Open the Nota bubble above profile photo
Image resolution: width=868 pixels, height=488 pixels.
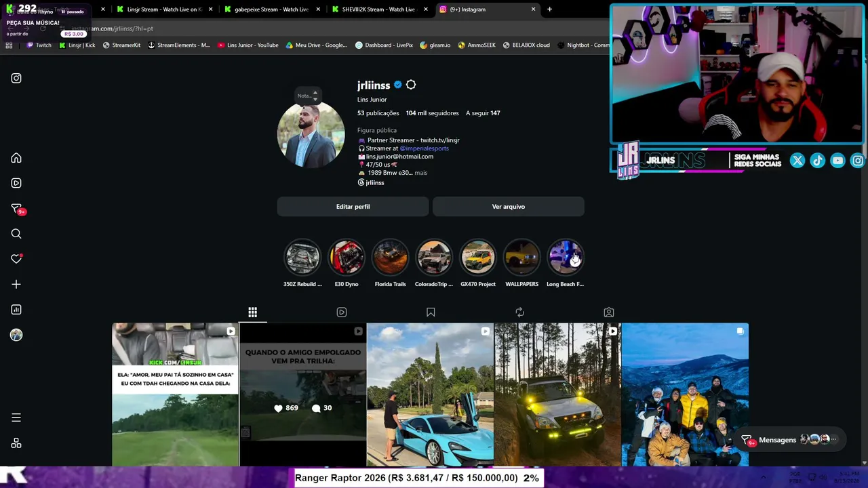point(307,96)
